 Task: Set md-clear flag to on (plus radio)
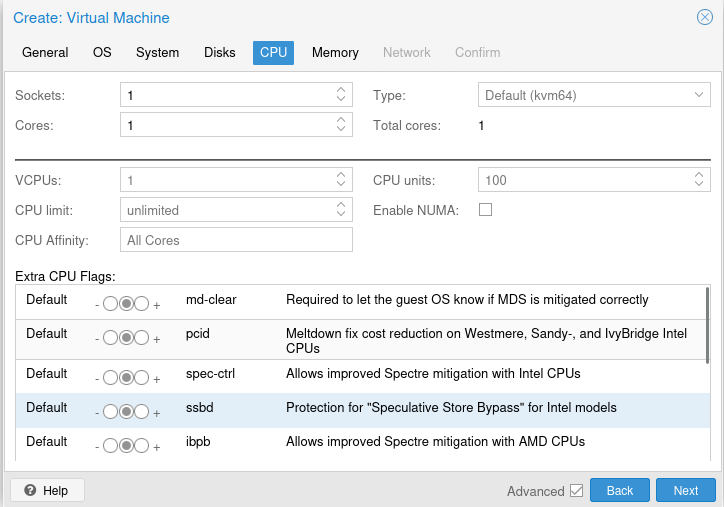click(142, 304)
